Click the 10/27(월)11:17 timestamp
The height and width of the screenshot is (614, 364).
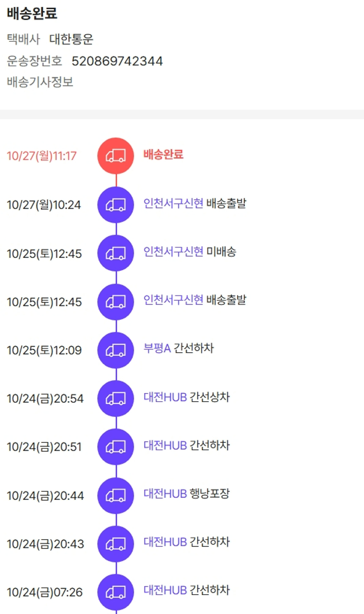pos(41,156)
